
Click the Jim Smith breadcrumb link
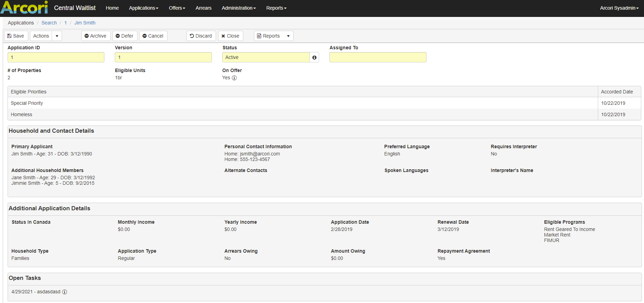(x=85, y=23)
